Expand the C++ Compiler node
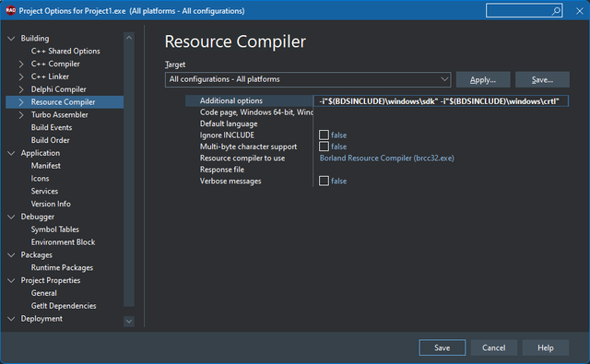Viewport: 590px width, 364px height. [x=21, y=64]
